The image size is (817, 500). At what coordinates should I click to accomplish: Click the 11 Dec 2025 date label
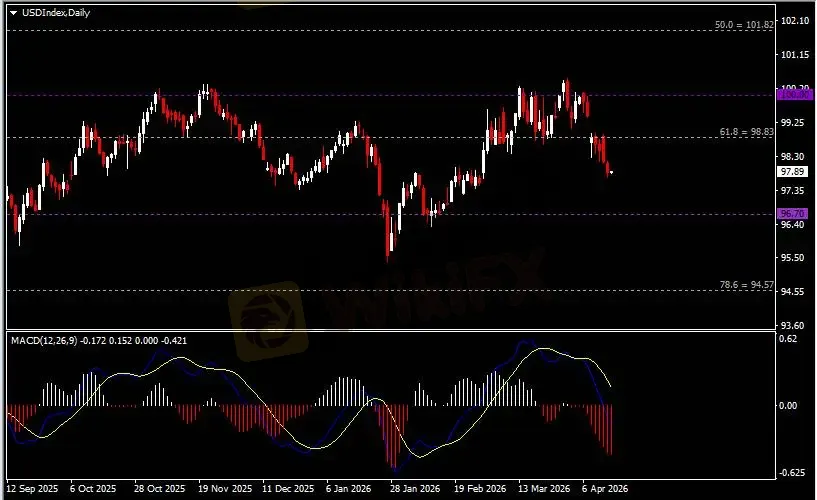tap(288, 489)
